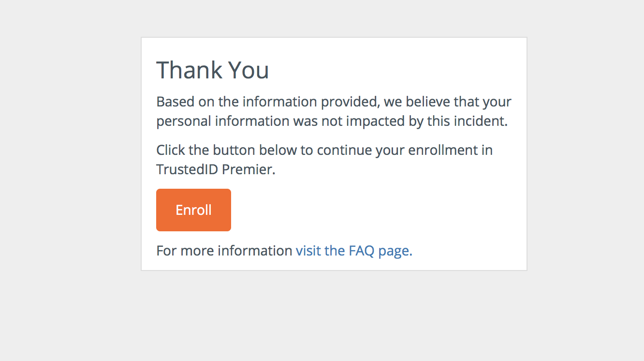Click the "For more information" text

224,251
